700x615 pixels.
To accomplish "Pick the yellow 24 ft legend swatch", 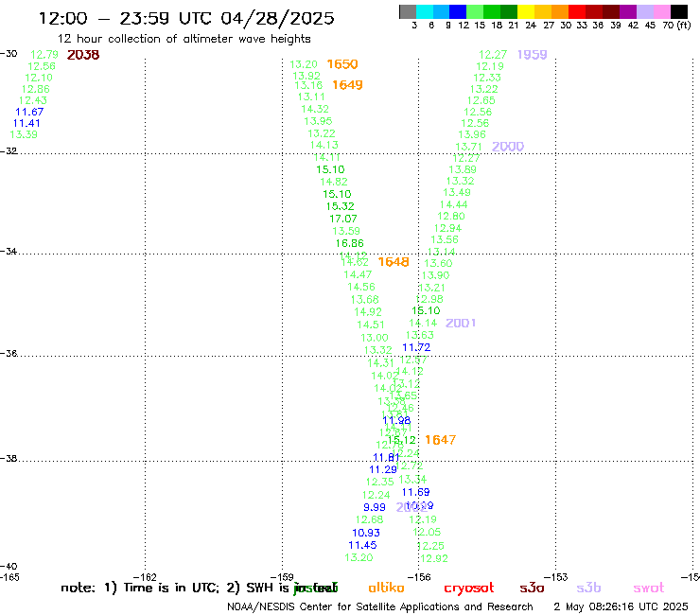I will tap(525, 11).
